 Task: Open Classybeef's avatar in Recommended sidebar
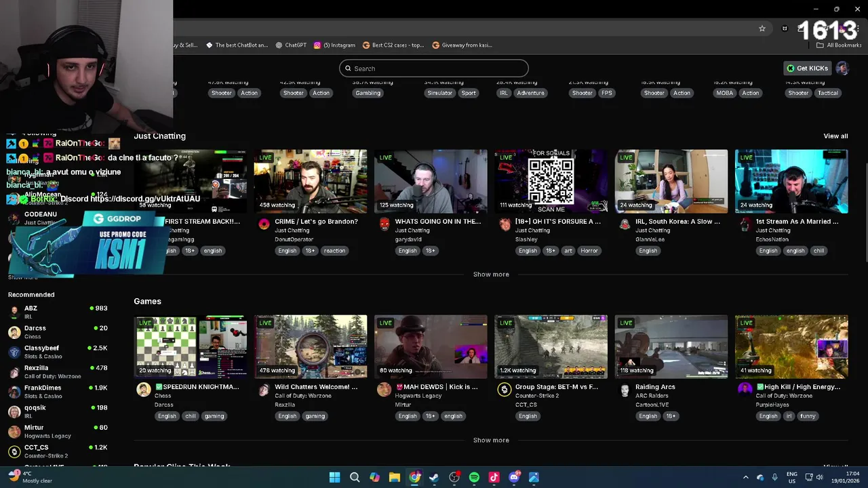(x=14, y=352)
